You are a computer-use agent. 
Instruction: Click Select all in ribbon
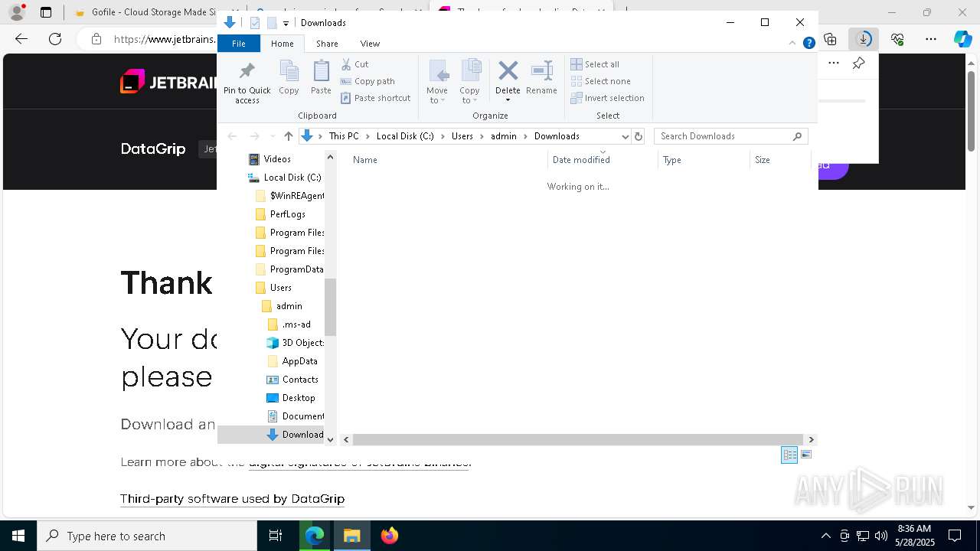click(x=595, y=64)
